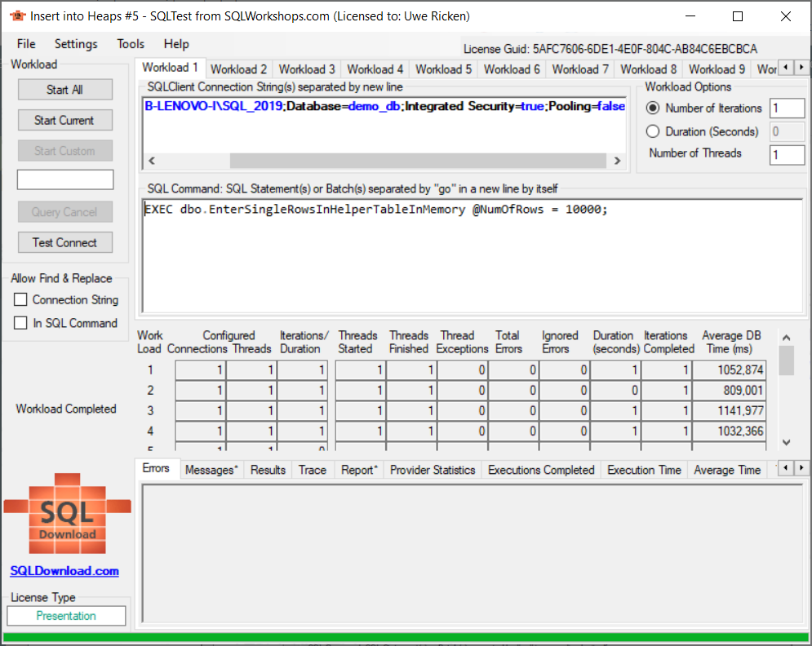Switch to Workload 3 tab
This screenshot has height=646, width=812.
tap(307, 69)
